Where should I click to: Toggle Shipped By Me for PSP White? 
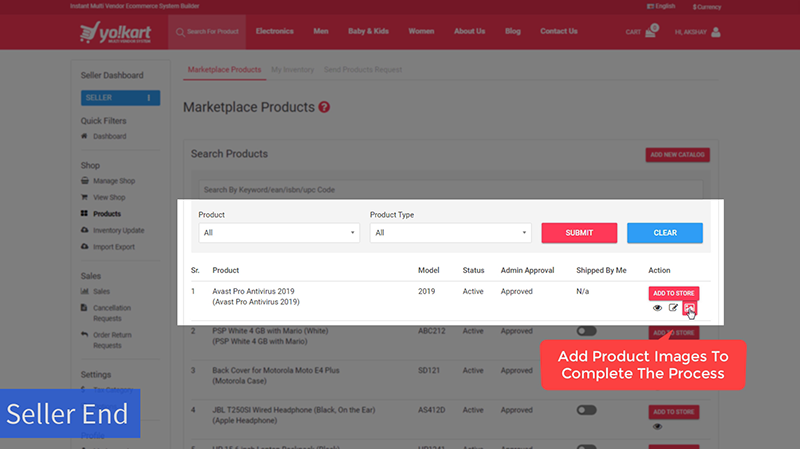(x=586, y=331)
